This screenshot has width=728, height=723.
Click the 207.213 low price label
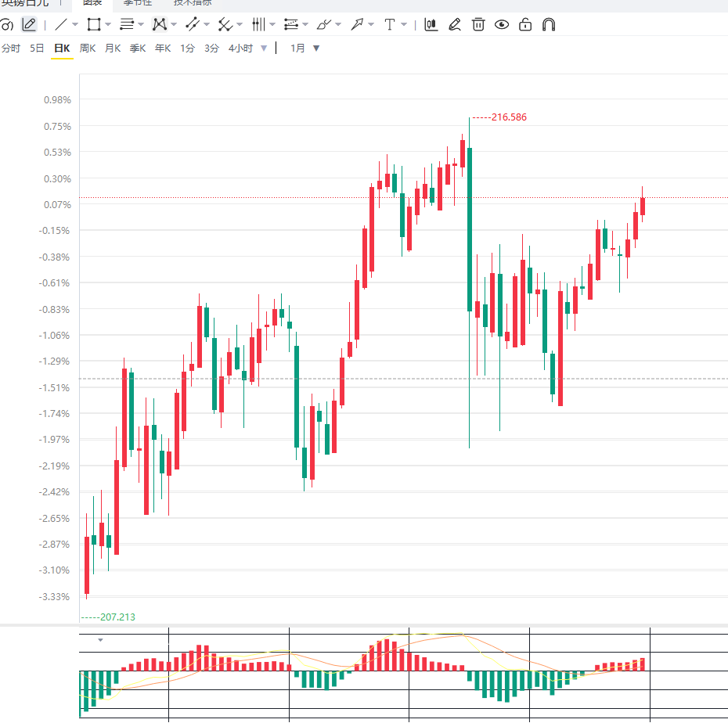click(x=117, y=617)
